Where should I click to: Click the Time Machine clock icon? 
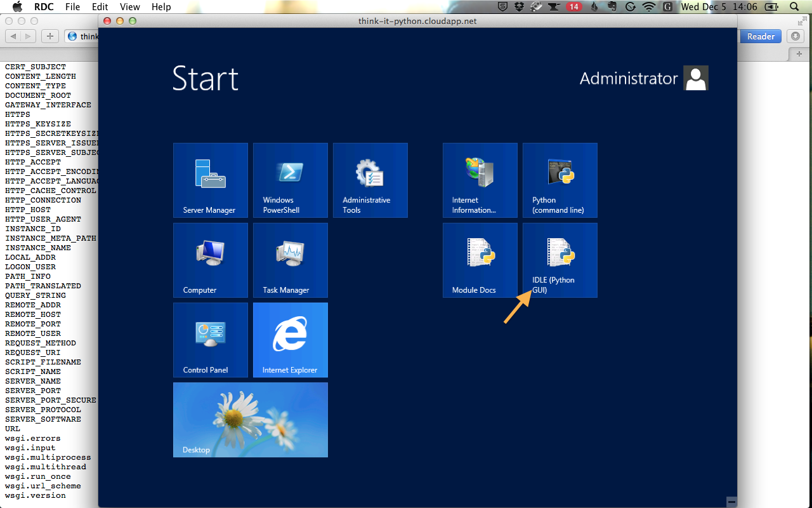[x=631, y=7]
